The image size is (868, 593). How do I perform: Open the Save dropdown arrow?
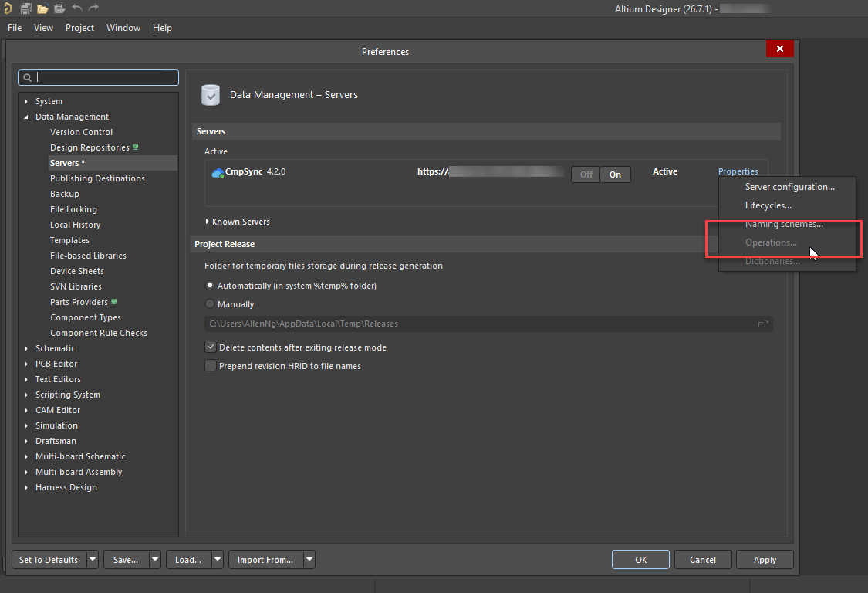(x=155, y=560)
